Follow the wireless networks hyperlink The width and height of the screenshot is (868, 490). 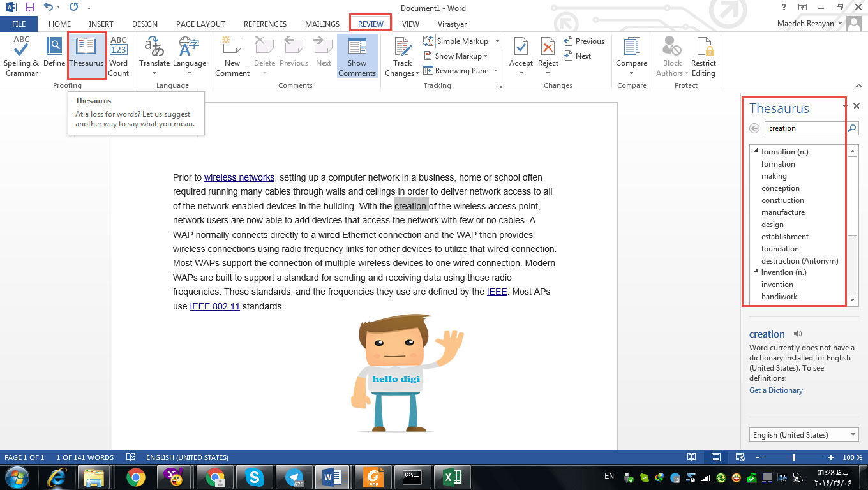tap(239, 177)
